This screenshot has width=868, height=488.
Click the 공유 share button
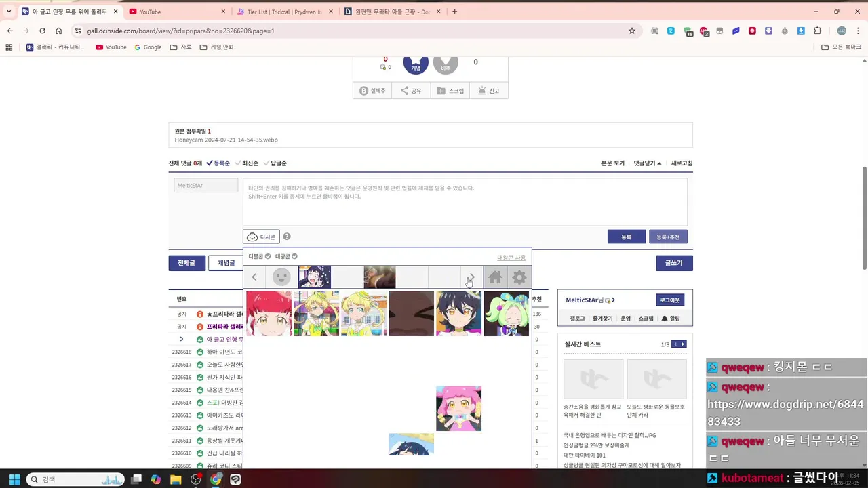click(411, 91)
